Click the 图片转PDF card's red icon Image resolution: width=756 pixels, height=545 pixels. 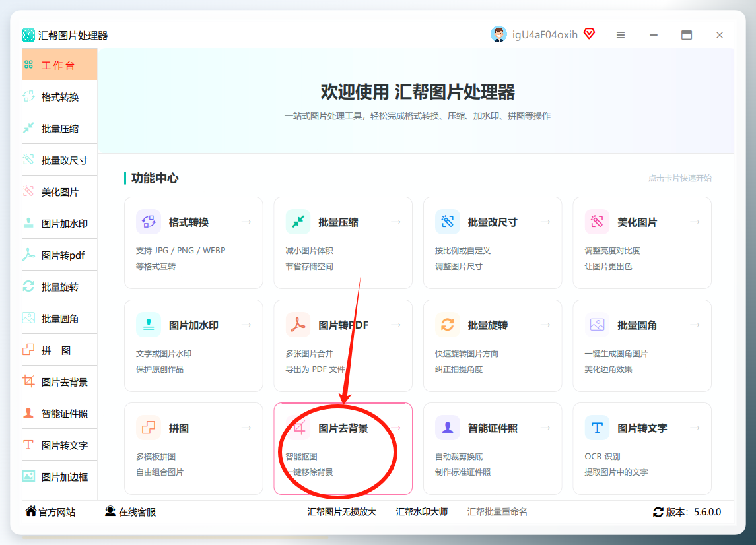298,325
